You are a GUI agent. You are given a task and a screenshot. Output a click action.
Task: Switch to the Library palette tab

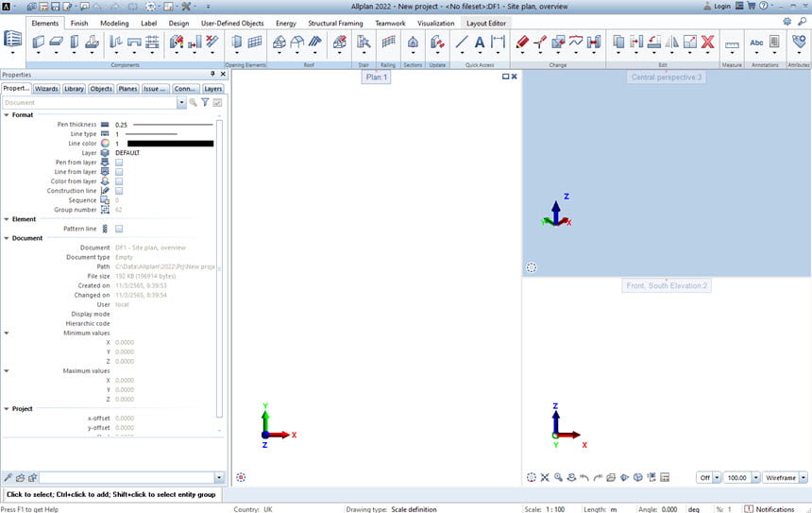coord(74,89)
